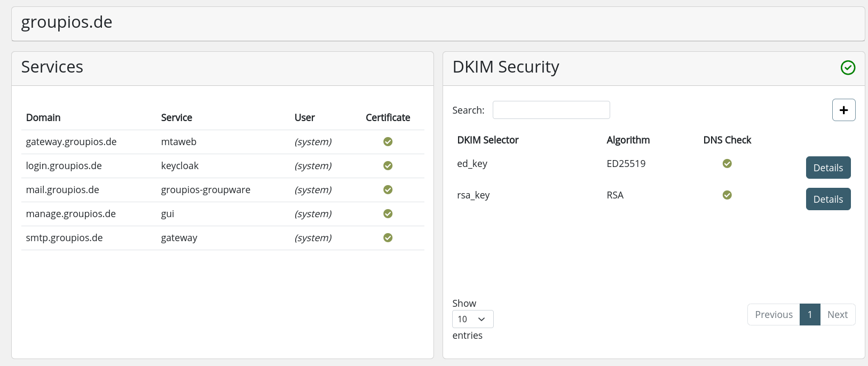Click the Certificate column header
This screenshot has height=366, width=868.
tap(388, 117)
